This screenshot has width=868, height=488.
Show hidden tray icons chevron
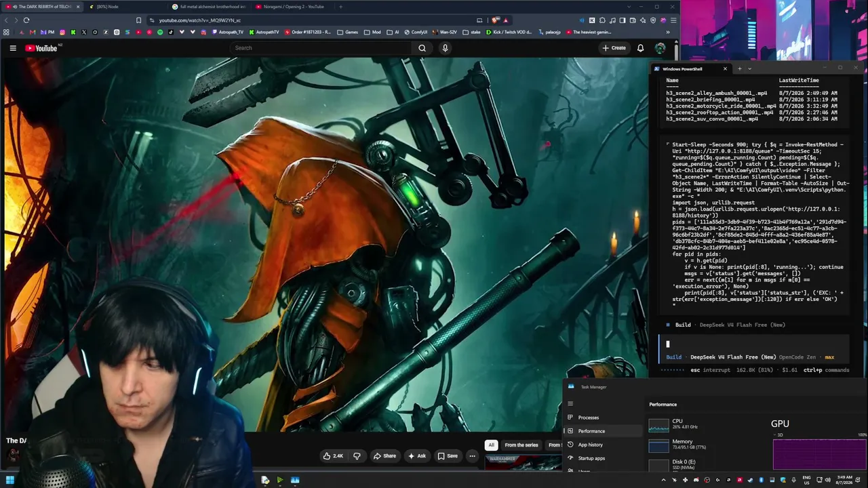pyautogui.click(x=663, y=481)
